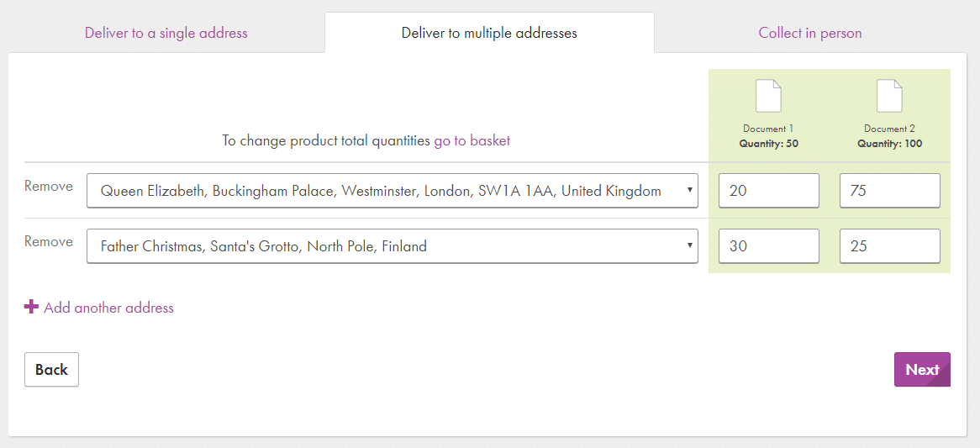
Task: Switch to Deliver to a single address tab
Action: coord(166,34)
